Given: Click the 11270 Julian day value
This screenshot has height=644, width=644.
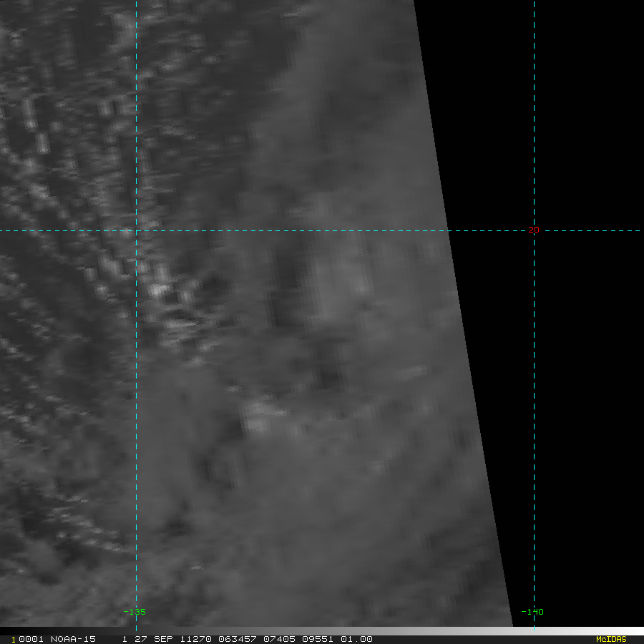Looking at the screenshot, I should click(x=196, y=640).
